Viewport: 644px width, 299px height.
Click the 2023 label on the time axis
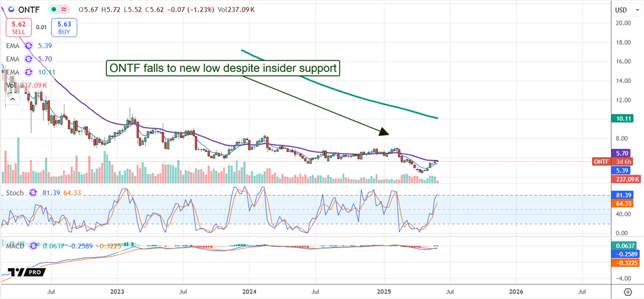click(x=117, y=291)
